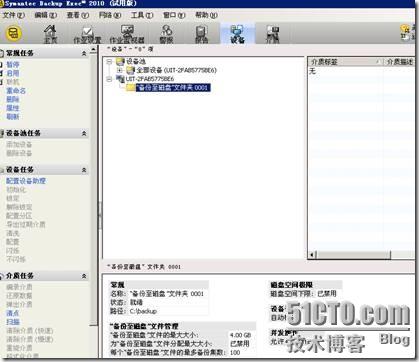
Task: Select the 设备池 root tree row
Action: pyautogui.click(x=136, y=62)
